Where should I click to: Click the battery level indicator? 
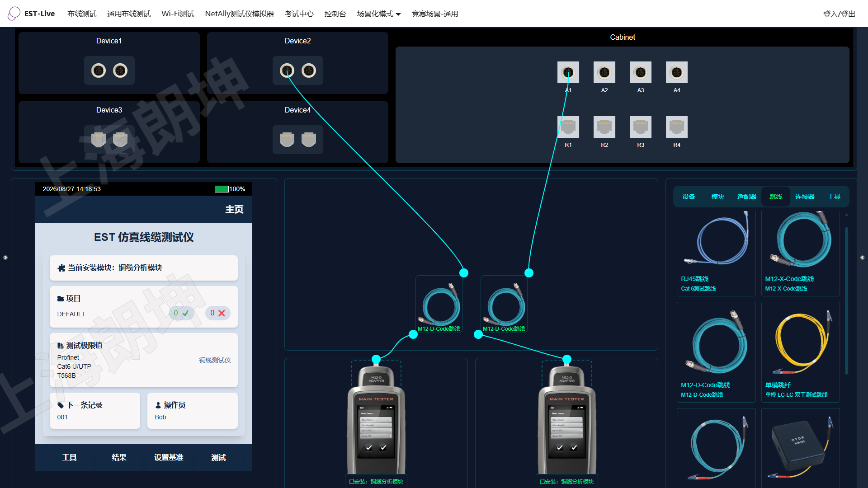point(222,189)
